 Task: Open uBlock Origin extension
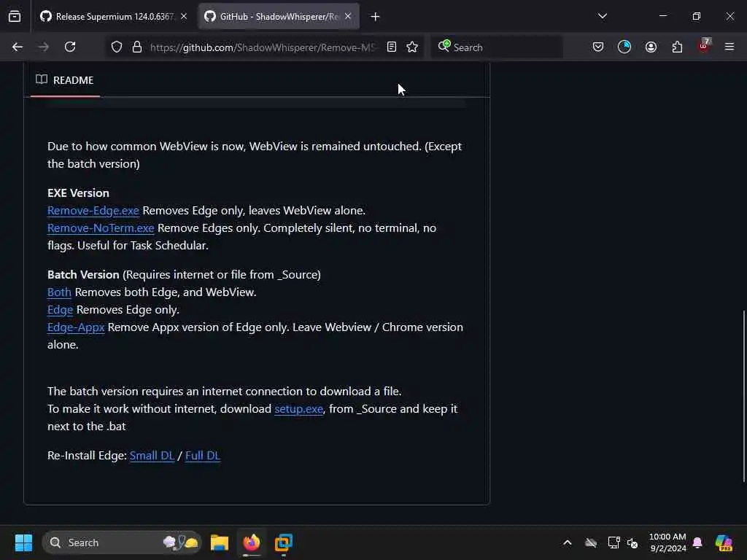(x=704, y=46)
